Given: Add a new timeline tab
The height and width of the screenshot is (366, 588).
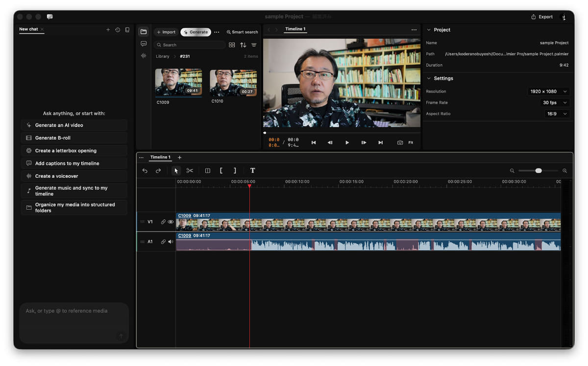Looking at the screenshot, I should (179, 157).
